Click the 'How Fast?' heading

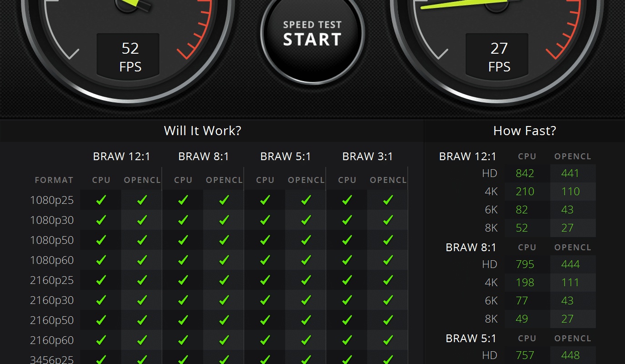[525, 131]
